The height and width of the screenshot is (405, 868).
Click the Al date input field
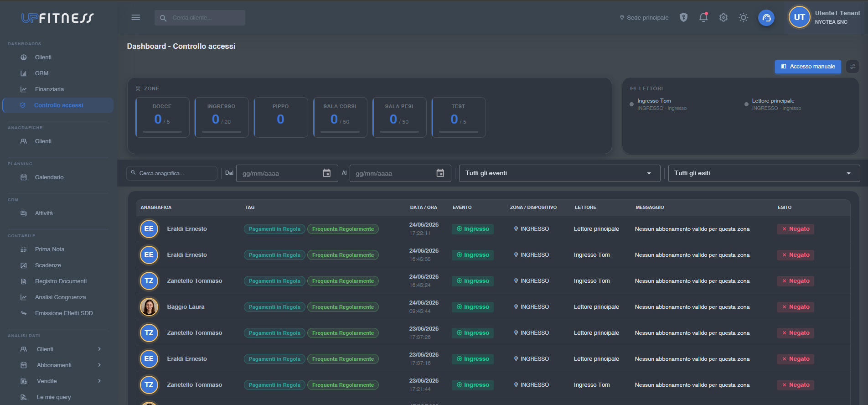tap(400, 173)
